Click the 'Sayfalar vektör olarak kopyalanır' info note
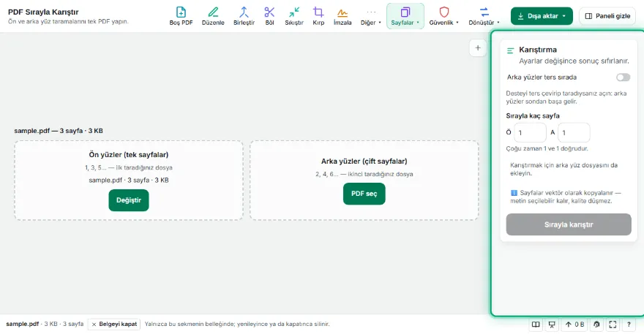Screen dimensions: 644x334 tap(566, 197)
